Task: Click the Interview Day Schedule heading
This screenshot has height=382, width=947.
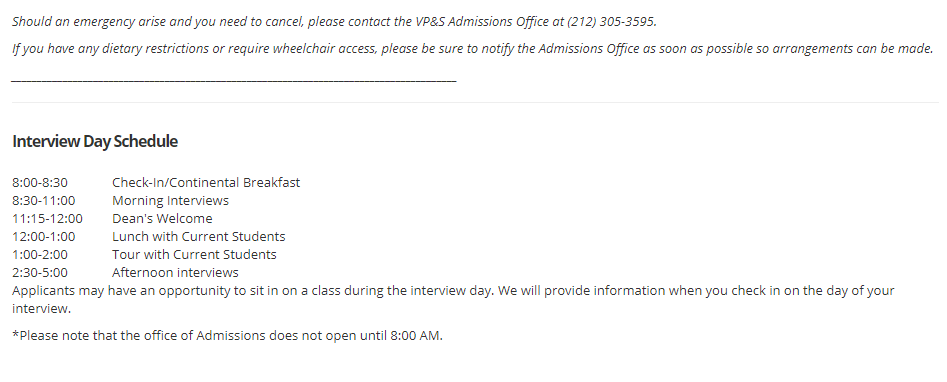Action: 95,141
